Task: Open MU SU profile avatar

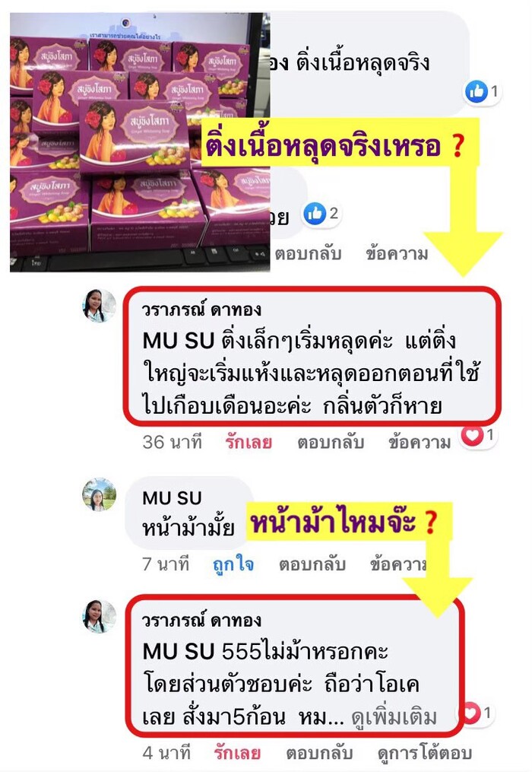Action: tap(99, 494)
